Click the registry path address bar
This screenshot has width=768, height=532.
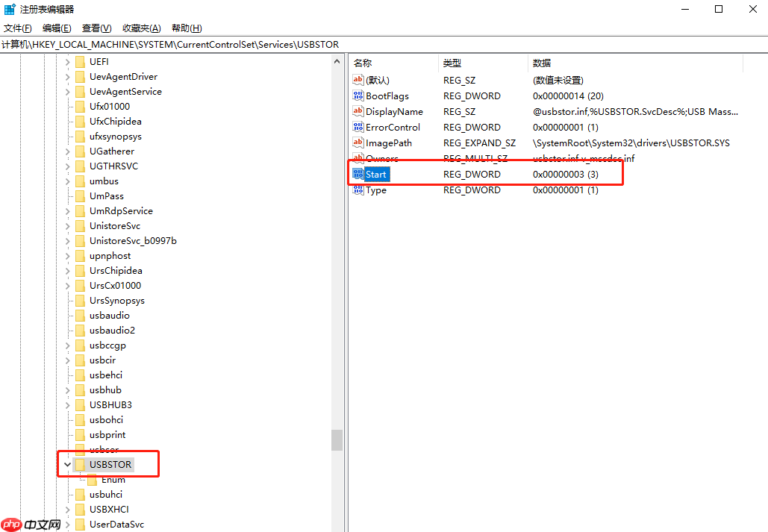pyautogui.click(x=299, y=44)
